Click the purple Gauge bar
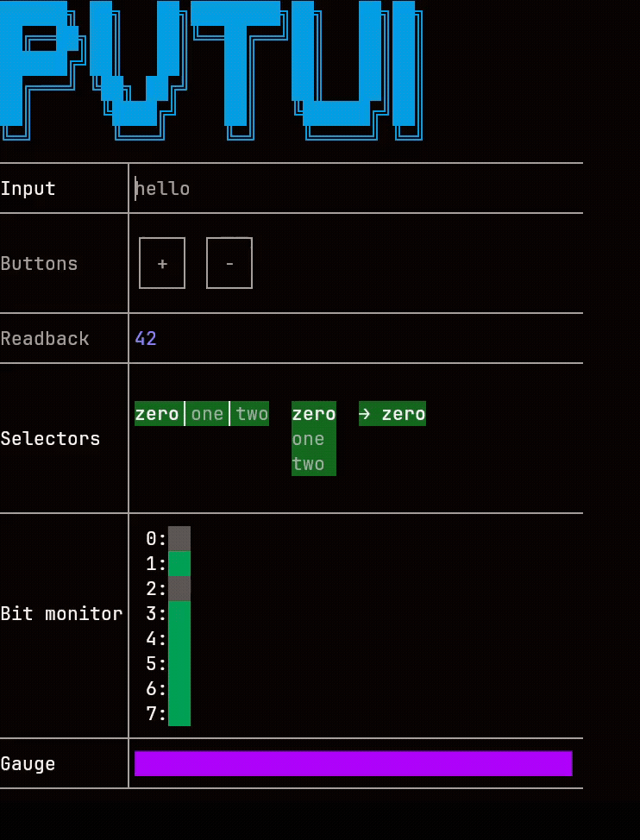 354,763
